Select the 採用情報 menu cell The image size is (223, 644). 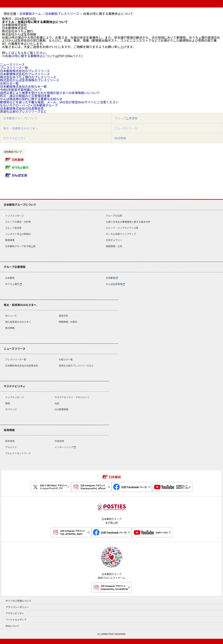[167, 138]
